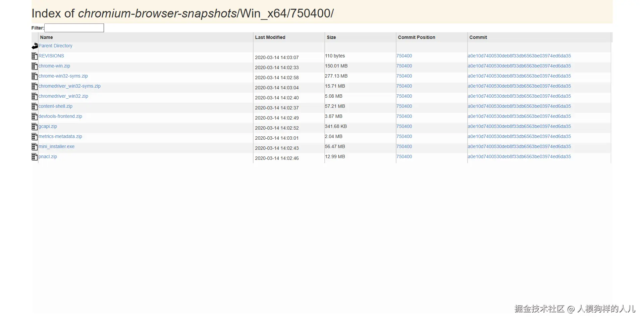The height and width of the screenshot is (322, 644).
Task: Click the file icon beside mini_installer.exe
Action: pos(34,147)
